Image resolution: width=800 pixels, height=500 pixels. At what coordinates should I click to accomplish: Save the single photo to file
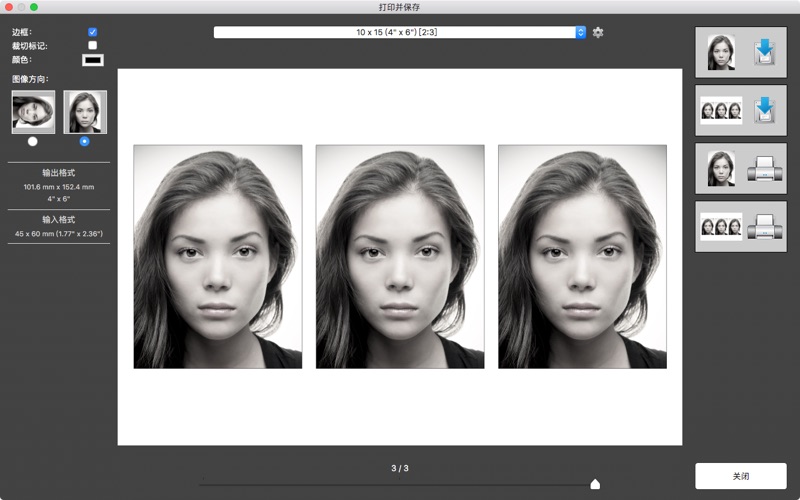coord(740,53)
